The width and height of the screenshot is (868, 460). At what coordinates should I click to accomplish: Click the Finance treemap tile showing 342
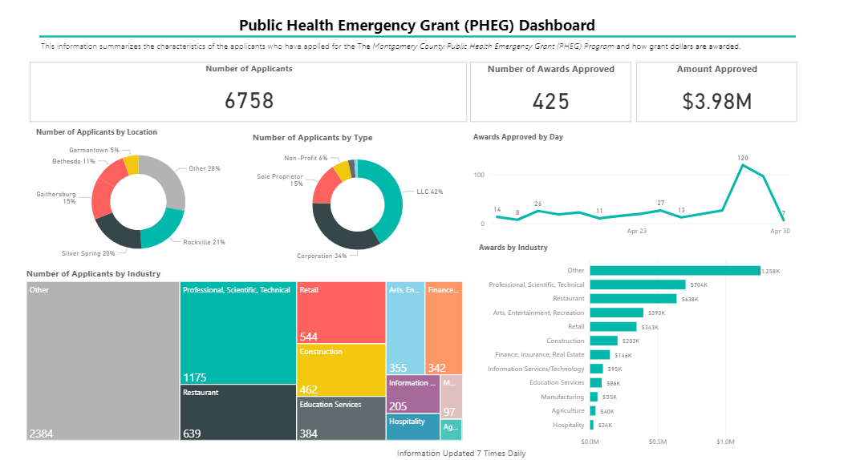(x=444, y=328)
